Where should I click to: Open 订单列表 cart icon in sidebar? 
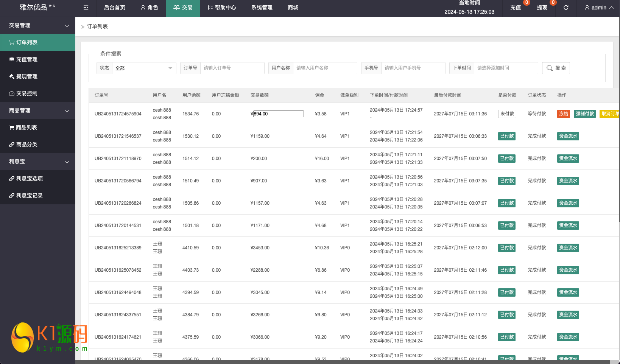pyautogui.click(x=12, y=42)
